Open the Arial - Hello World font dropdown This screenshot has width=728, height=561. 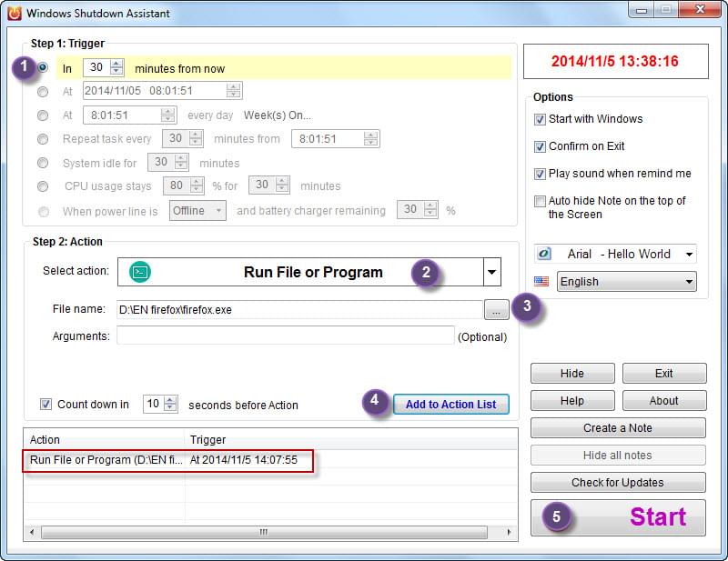pyautogui.click(x=688, y=255)
